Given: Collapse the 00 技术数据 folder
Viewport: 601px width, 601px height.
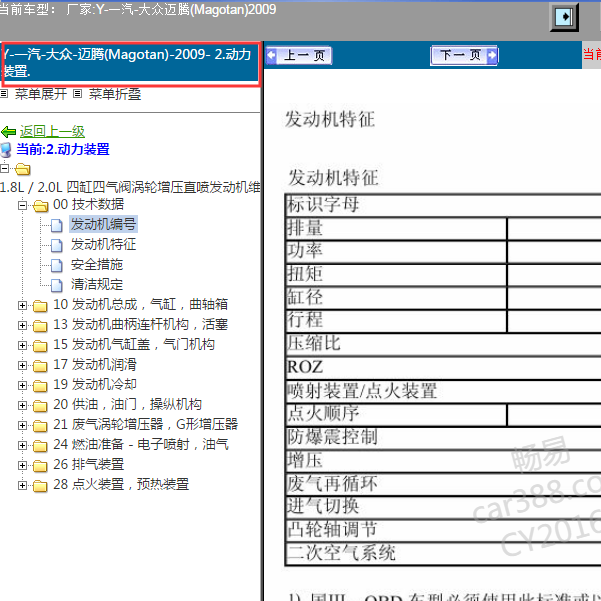Looking at the screenshot, I should (x=22, y=205).
